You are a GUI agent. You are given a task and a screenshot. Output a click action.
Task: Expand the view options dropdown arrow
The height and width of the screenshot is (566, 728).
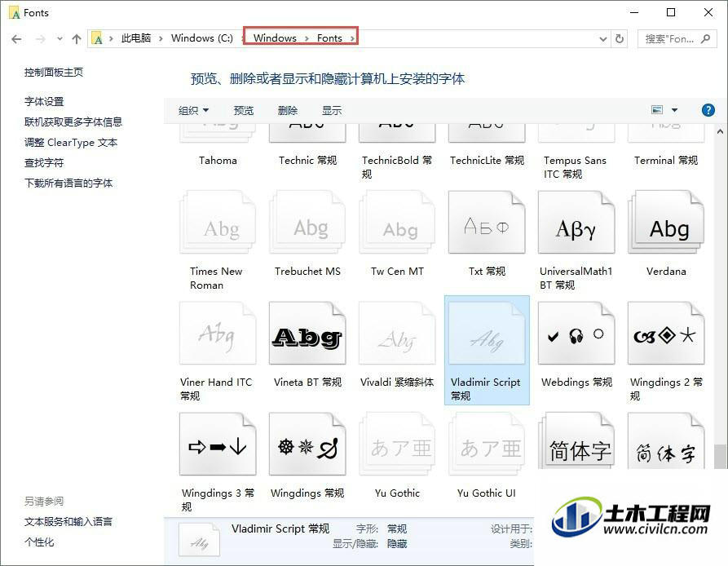click(x=675, y=110)
